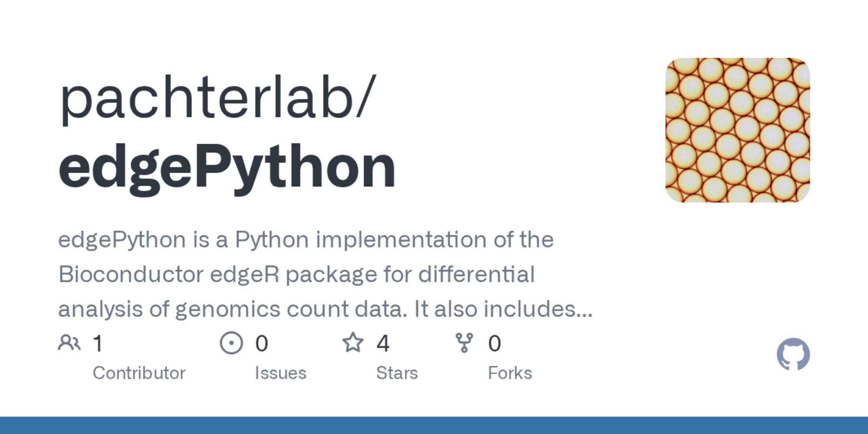Click the issues count number 0
868x434 pixels.
click(262, 343)
